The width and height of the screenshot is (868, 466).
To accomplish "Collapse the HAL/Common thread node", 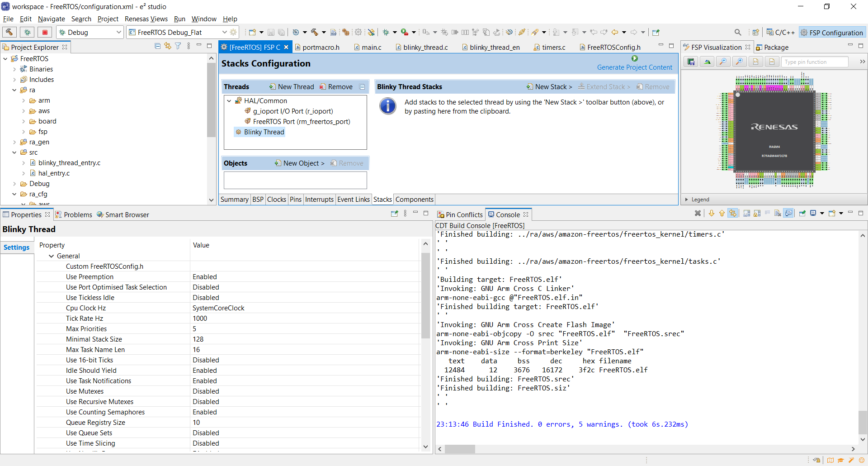I will (229, 101).
